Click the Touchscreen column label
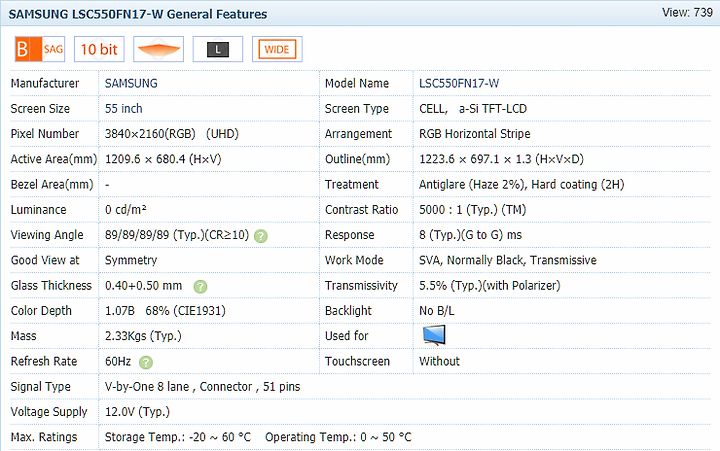This screenshot has height=451, width=720. 357,361
